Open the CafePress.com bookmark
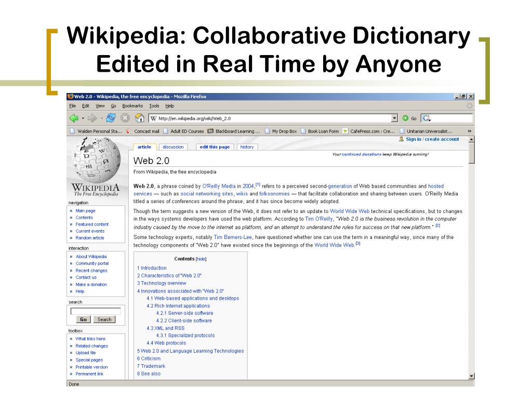This screenshot has width=532, height=399. click(x=369, y=131)
